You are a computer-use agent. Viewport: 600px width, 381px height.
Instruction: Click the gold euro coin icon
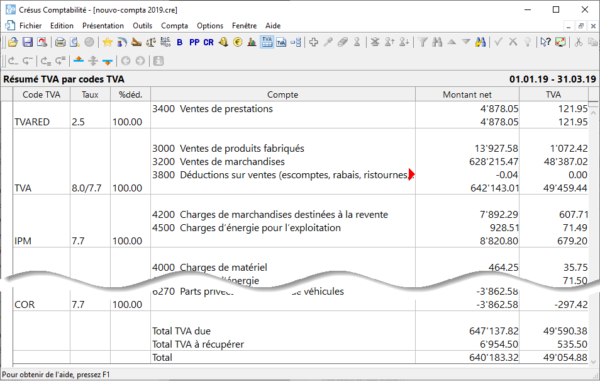click(x=238, y=42)
